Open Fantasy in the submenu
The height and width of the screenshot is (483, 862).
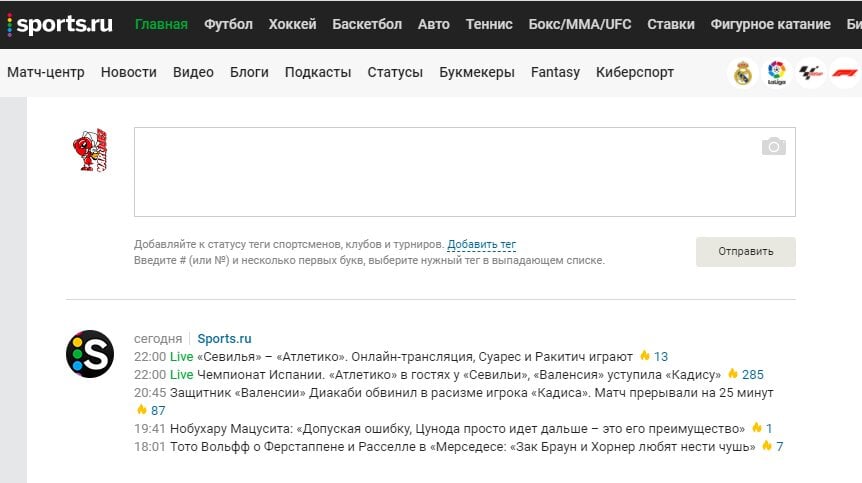tap(555, 72)
